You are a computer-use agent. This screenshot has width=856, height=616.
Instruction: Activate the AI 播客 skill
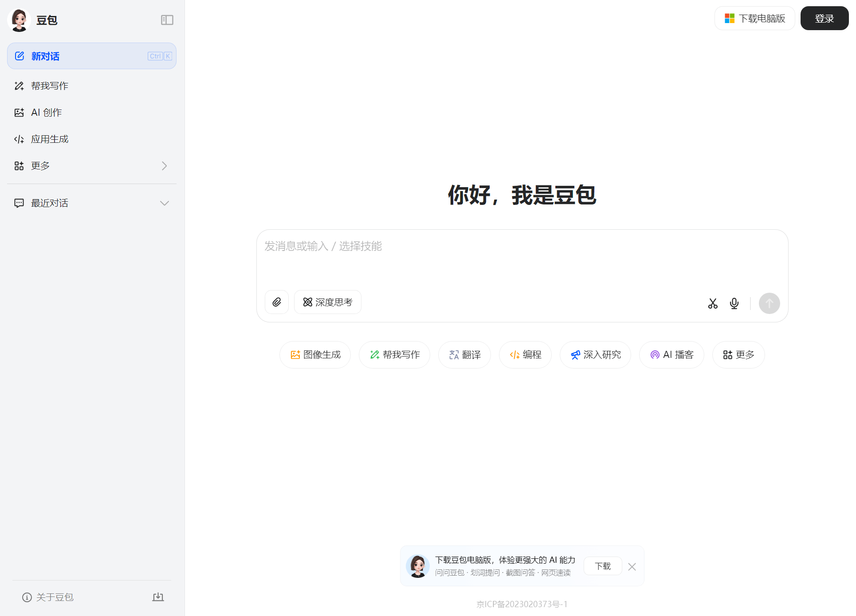pyautogui.click(x=671, y=355)
